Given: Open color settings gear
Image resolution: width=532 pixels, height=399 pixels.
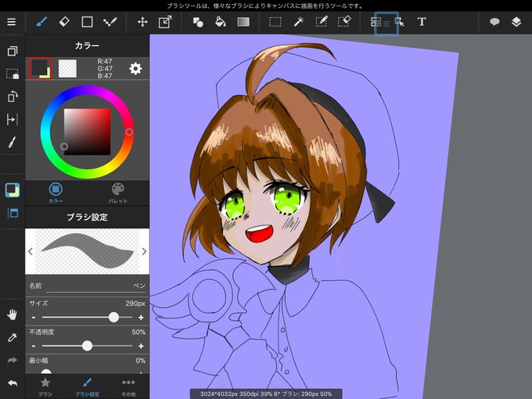Looking at the screenshot, I should (x=135, y=69).
